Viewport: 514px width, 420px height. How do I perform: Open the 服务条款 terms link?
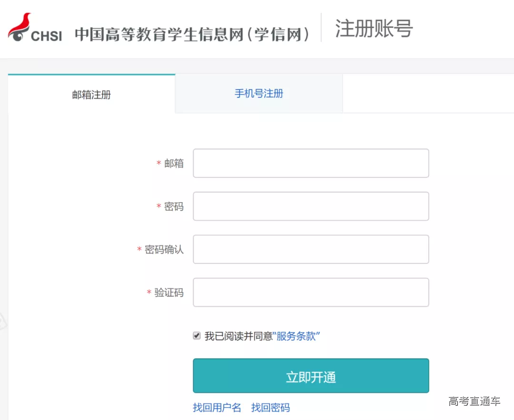pyautogui.click(x=296, y=336)
